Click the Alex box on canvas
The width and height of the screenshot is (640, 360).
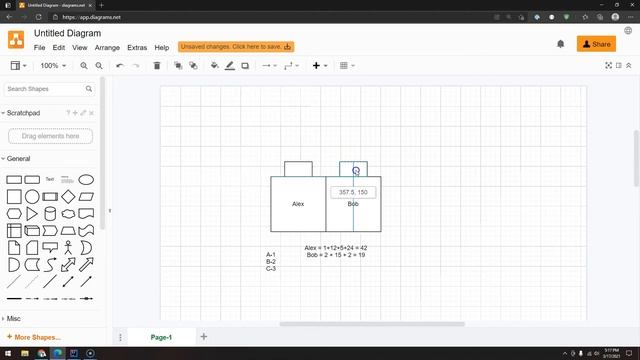298,204
